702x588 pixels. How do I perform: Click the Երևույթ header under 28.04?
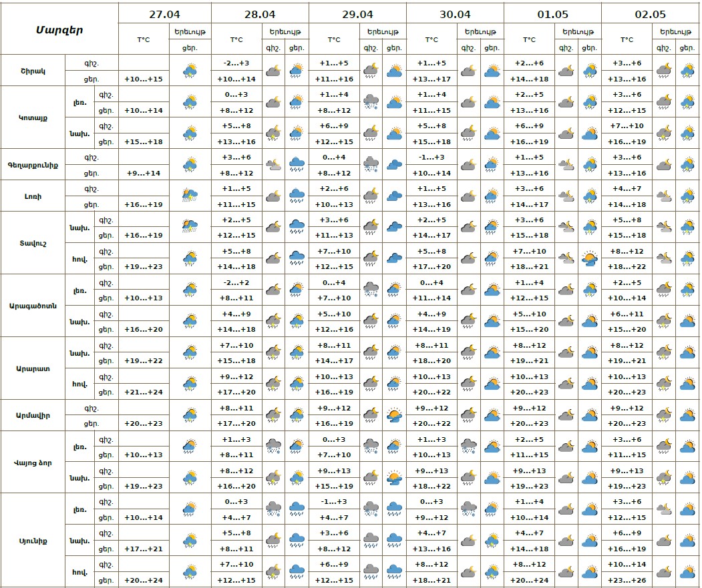coord(285,31)
